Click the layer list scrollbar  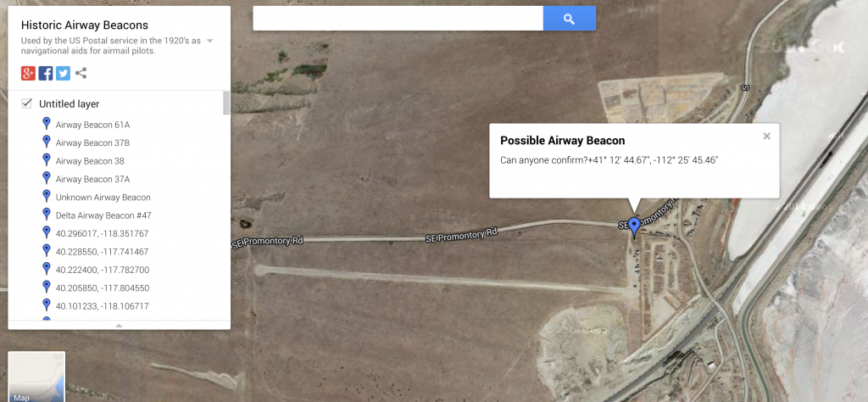coord(225,103)
